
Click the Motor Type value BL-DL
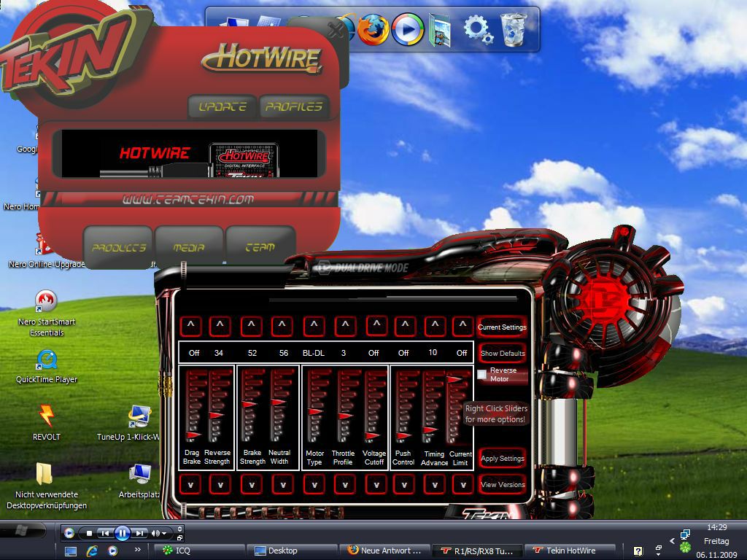314,353
